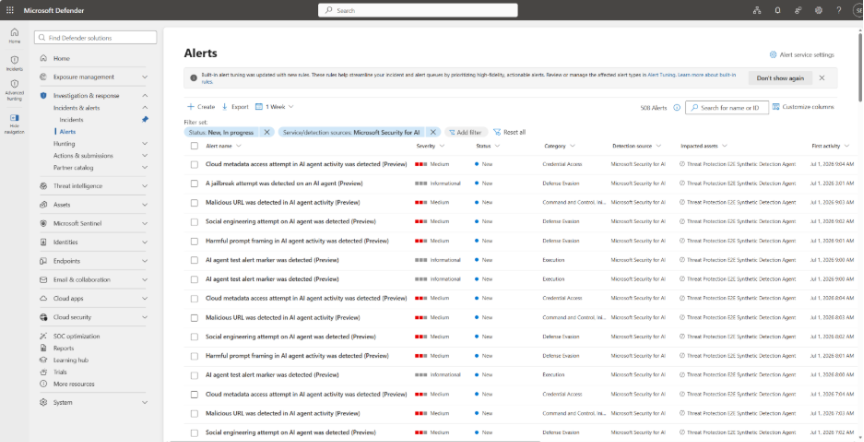
Task: Check the select-all alerts checkbox
Action: 194,146
